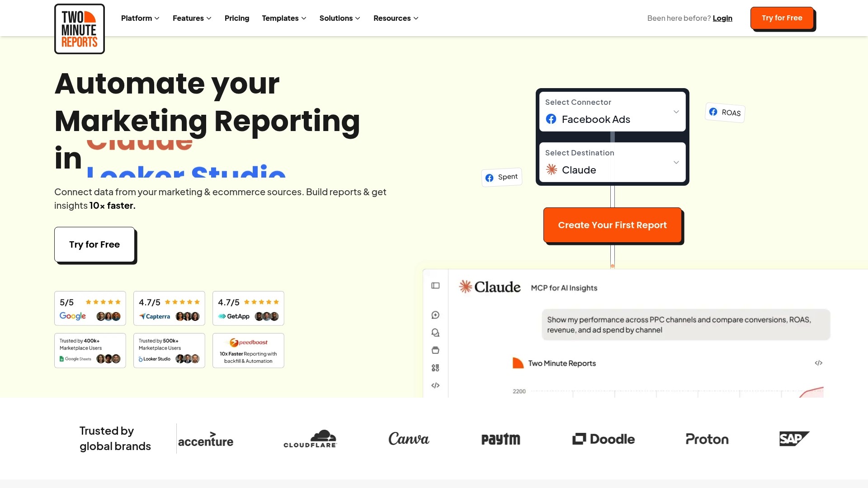Expand the Select Connector dropdown
The width and height of the screenshot is (868, 488).
pyautogui.click(x=613, y=112)
